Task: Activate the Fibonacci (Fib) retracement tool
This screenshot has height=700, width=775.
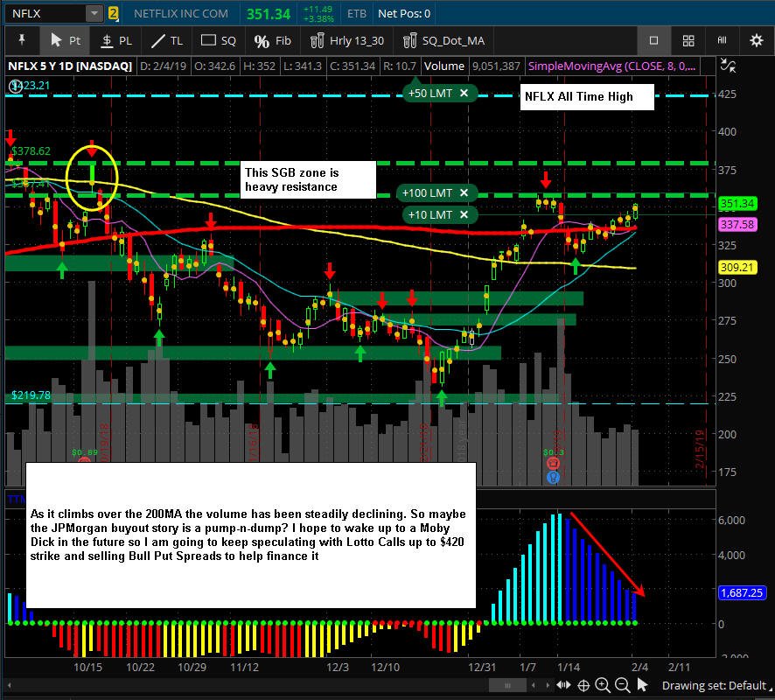Action: click(x=273, y=40)
